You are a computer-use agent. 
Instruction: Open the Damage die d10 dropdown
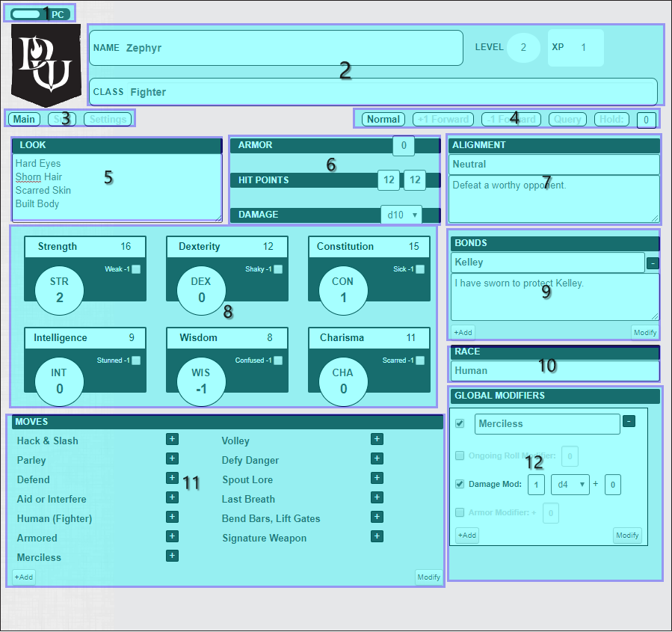tap(401, 215)
